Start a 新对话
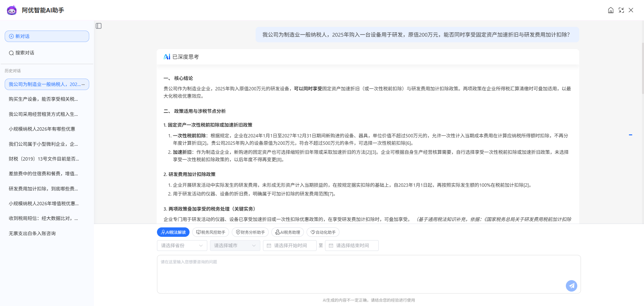The image size is (644, 306). click(47, 36)
